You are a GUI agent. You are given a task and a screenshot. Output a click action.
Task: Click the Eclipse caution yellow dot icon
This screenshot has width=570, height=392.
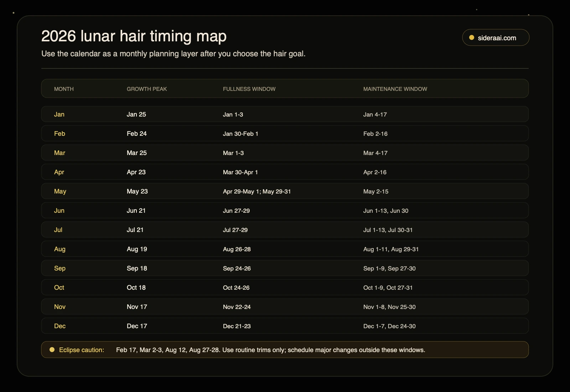click(52, 350)
